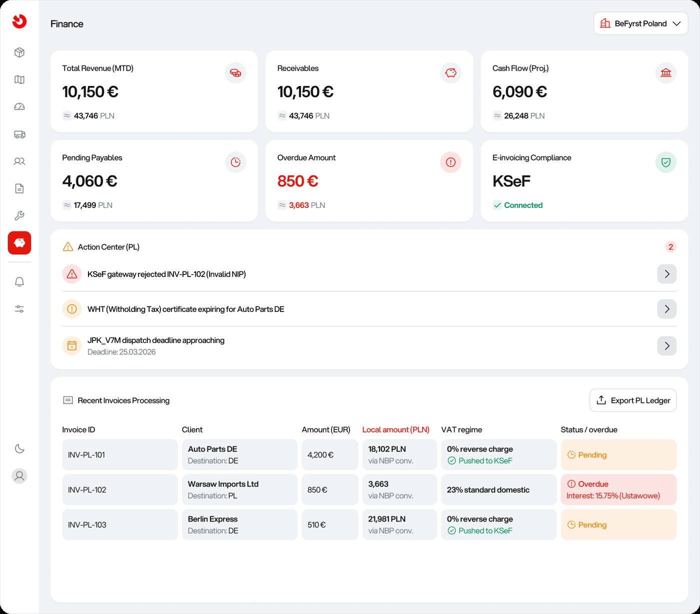The image size is (700, 614).
Task: Open the documents sidebar icon
Action: click(19, 188)
